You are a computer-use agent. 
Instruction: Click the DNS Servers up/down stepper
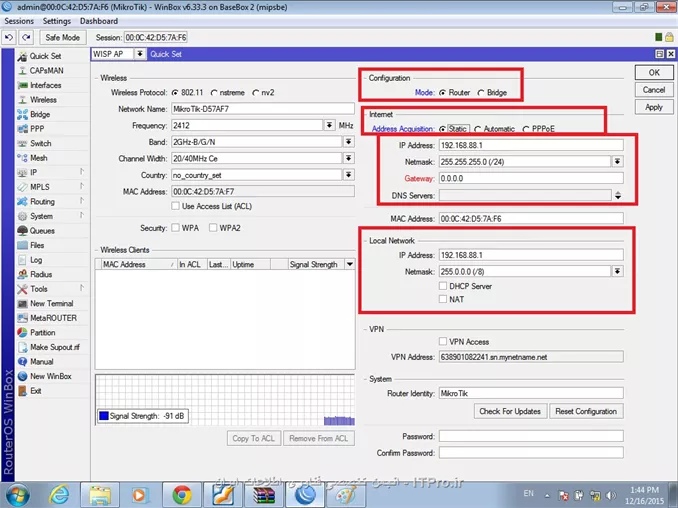[x=618, y=195]
